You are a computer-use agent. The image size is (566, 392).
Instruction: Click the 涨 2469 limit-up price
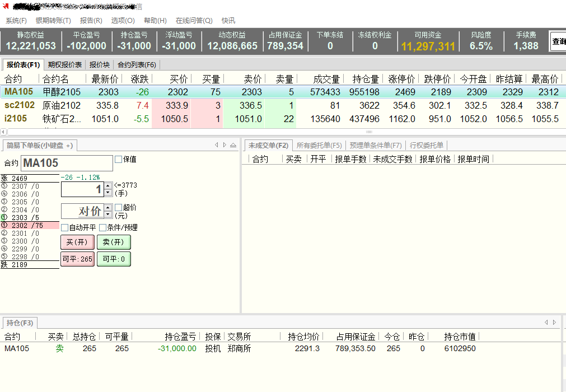pyautogui.click(x=30, y=178)
